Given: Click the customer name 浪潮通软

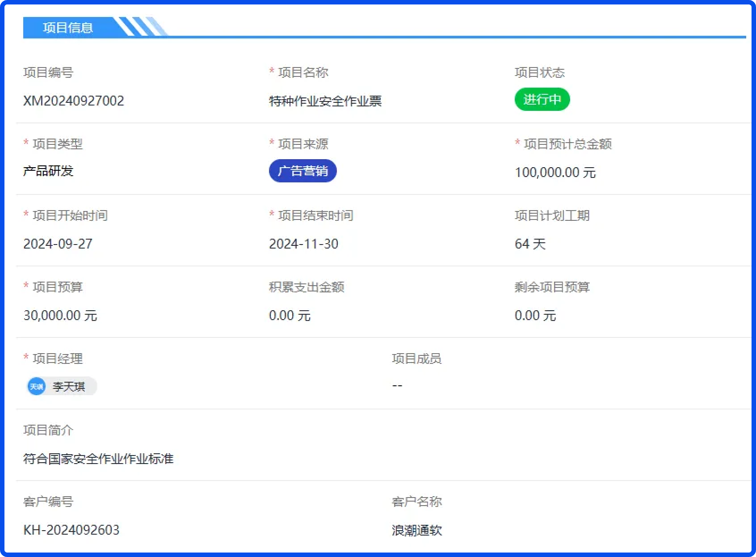Looking at the screenshot, I should (417, 530).
